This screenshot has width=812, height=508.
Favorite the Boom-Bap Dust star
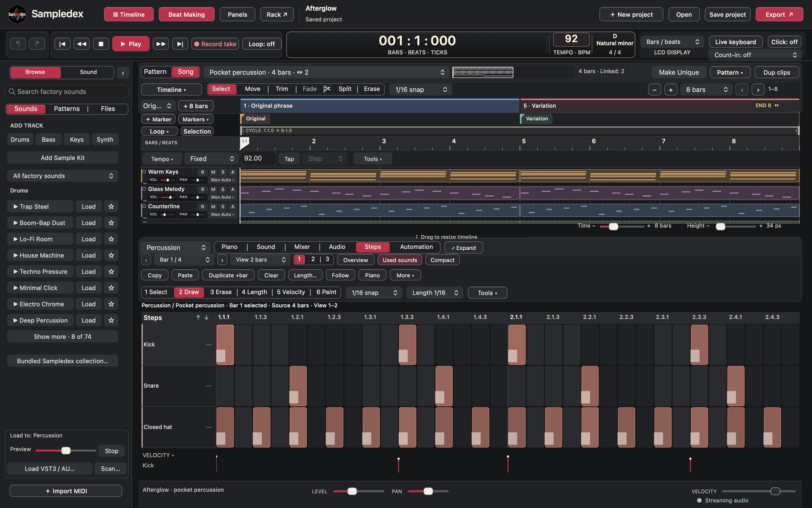point(111,223)
